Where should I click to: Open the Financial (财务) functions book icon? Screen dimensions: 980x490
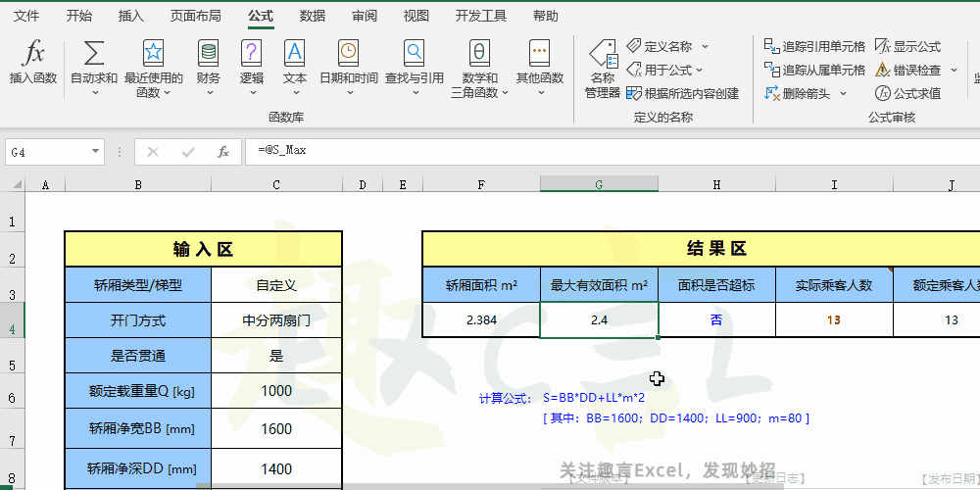(x=208, y=53)
